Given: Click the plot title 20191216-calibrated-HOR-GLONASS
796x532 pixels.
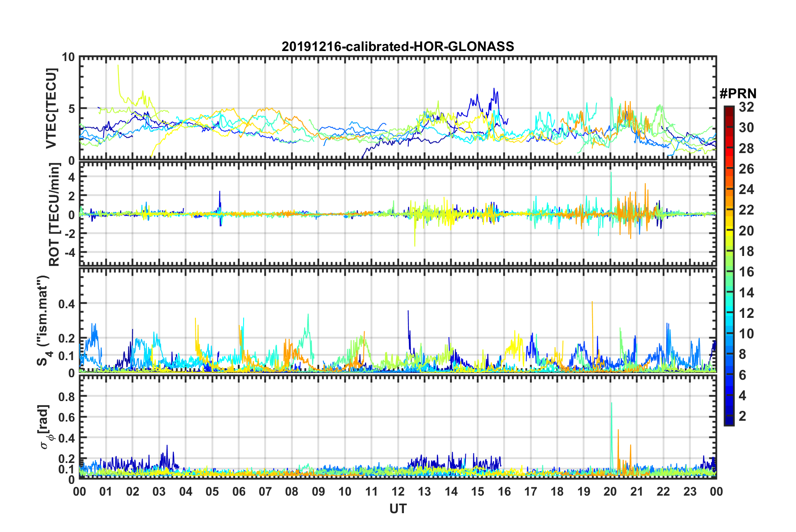Looking at the screenshot, I should pos(398,46).
